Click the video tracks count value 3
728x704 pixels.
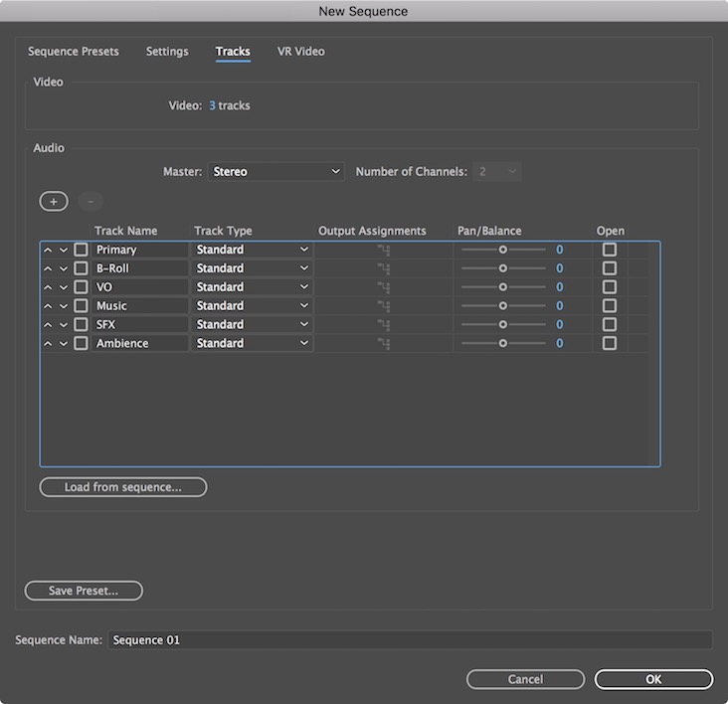(212, 105)
